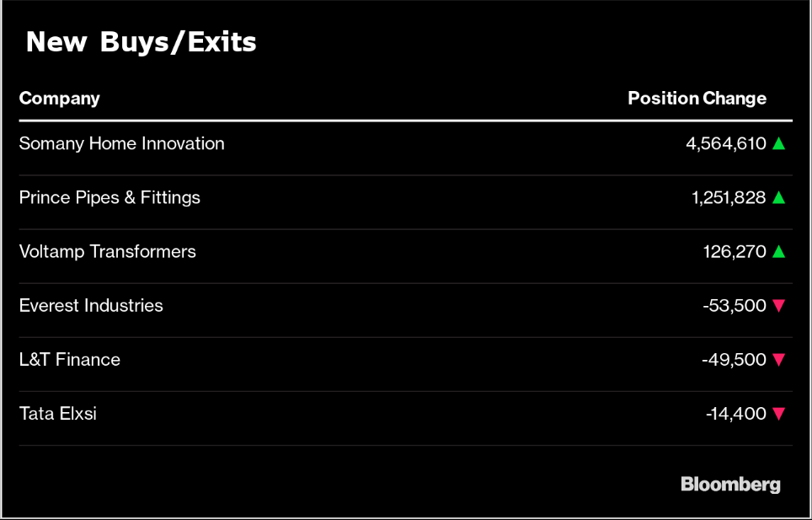Click red down arrow for Everest Industries
The width and height of the screenshot is (812, 520).
click(778, 306)
